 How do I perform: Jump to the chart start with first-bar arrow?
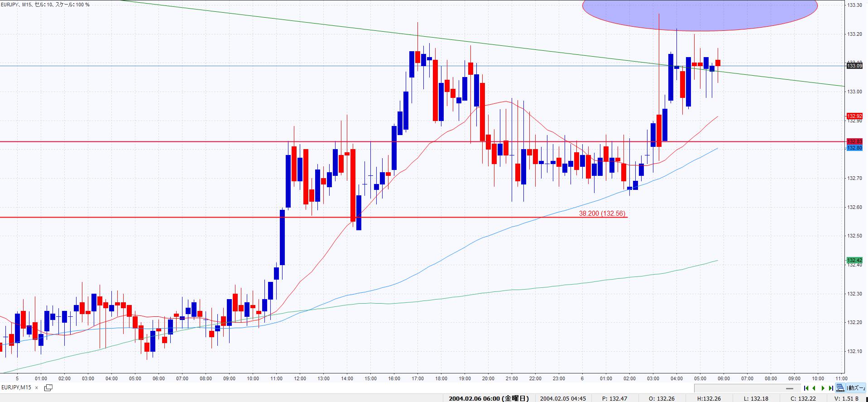pyautogui.click(x=806, y=388)
